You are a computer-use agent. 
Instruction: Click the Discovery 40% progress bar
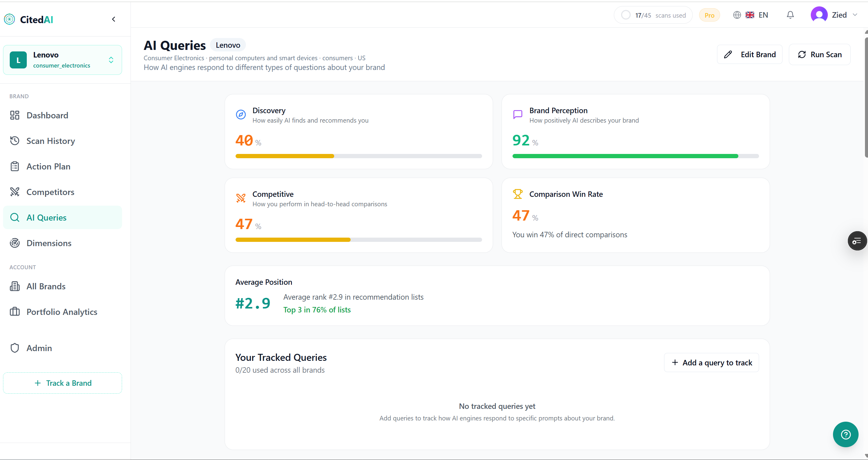(x=359, y=156)
